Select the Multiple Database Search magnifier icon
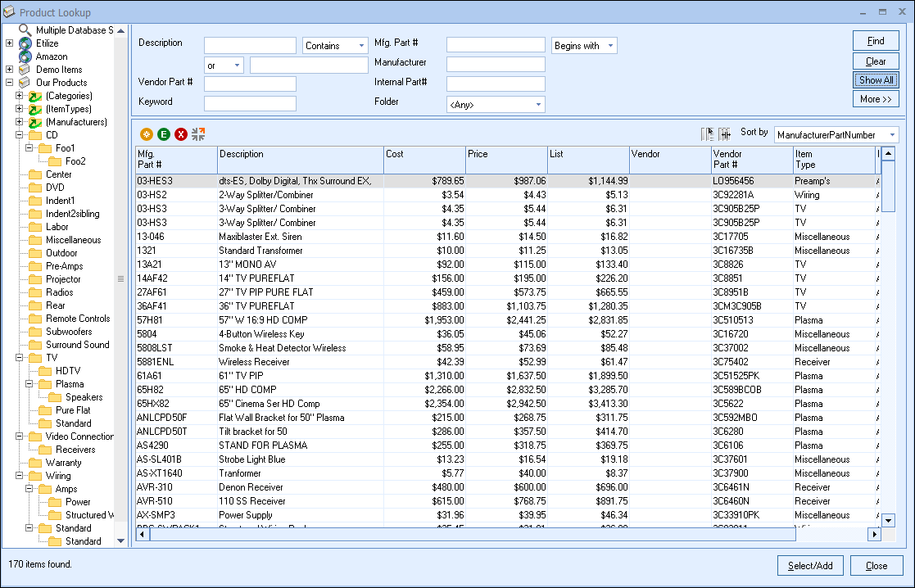 pos(25,30)
